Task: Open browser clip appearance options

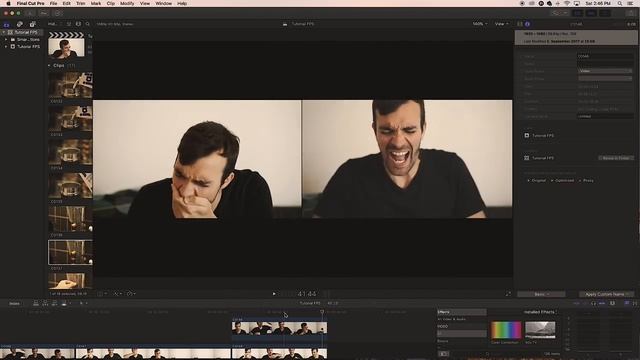Action: click(78, 24)
